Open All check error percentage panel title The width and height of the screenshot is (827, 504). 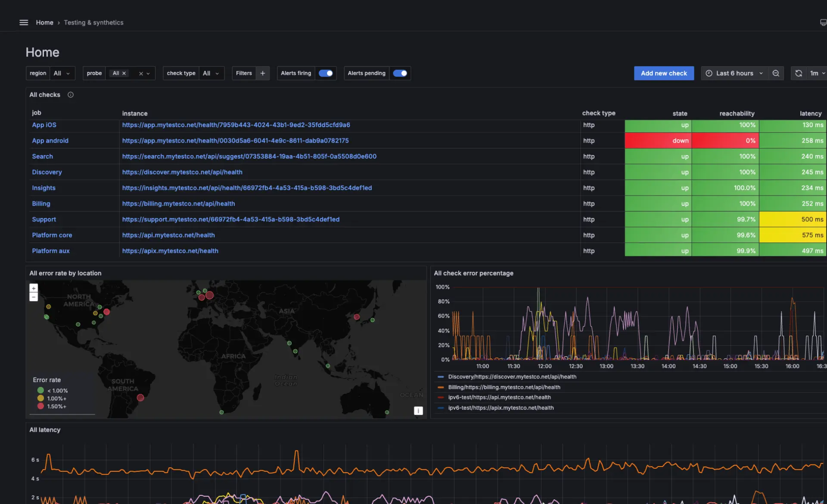coord(473,274)
